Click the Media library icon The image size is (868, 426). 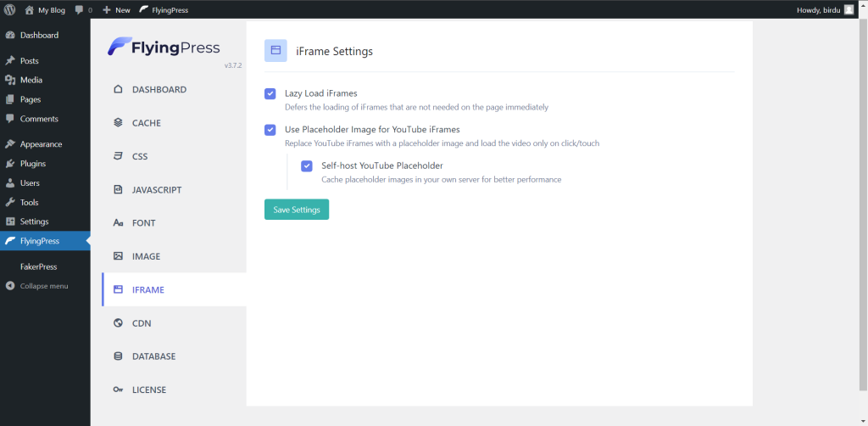coord(10,81)
